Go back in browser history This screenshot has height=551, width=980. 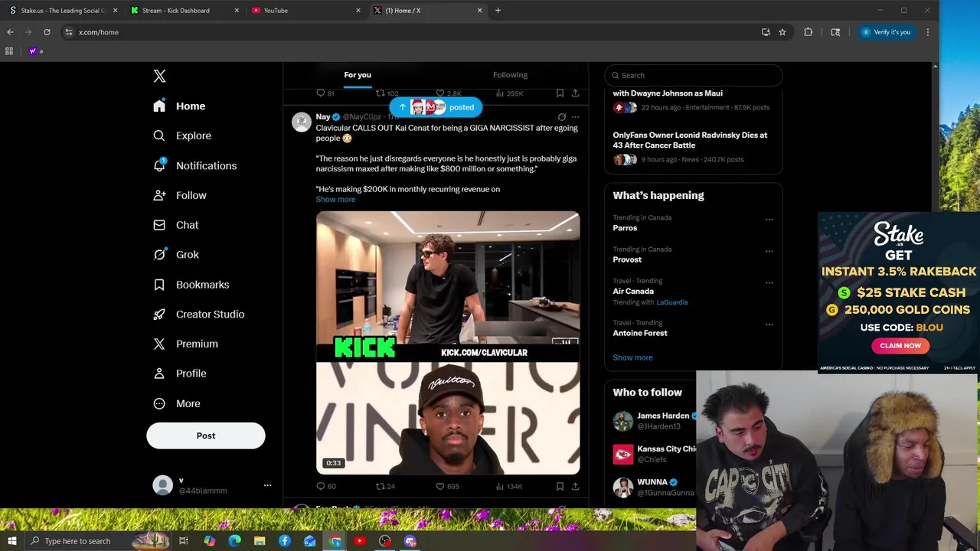click(10, 32)
